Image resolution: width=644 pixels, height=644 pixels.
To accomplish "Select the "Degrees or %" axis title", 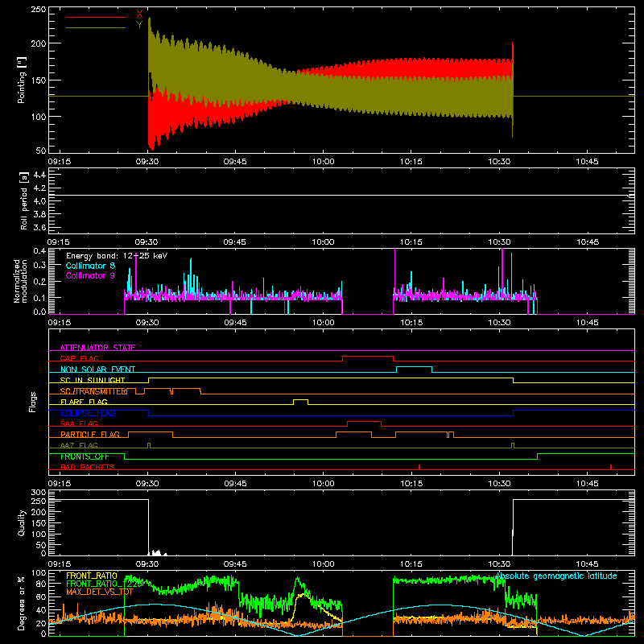I will (x=22, y=603).
